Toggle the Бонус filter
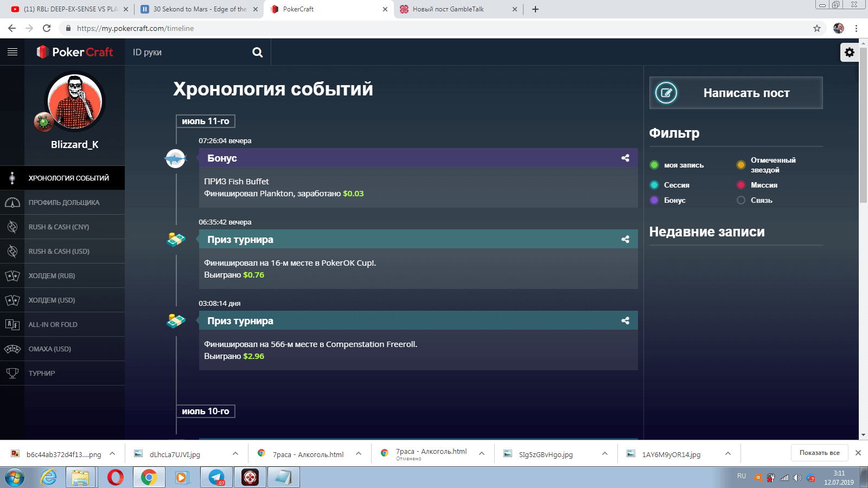Screen dimensions: 868x488 coord(668,200)
